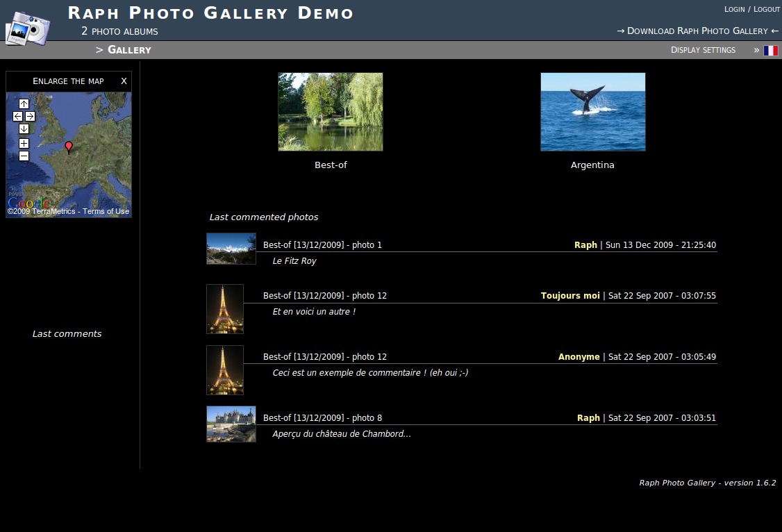Download Raph Photo Gallery
This screenshot has width=782, height=532.
697,31
